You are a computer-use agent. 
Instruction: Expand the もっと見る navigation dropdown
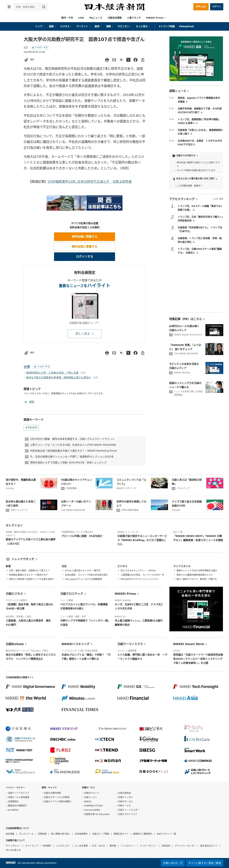pyautogui.click(x=143, y=26)
